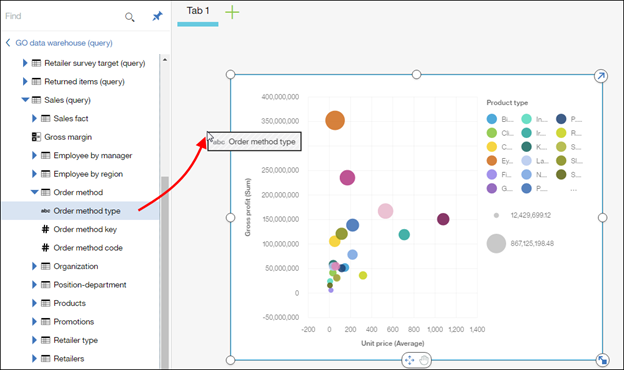
Task: Click the mint legend swatch for In...
Action: [526, 119]
